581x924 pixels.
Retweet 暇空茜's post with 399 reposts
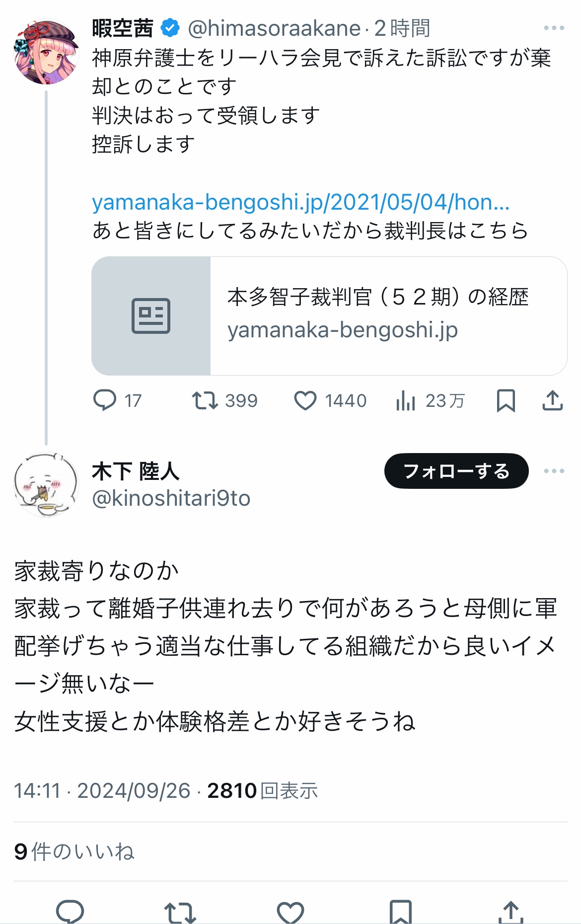point(224,400)
